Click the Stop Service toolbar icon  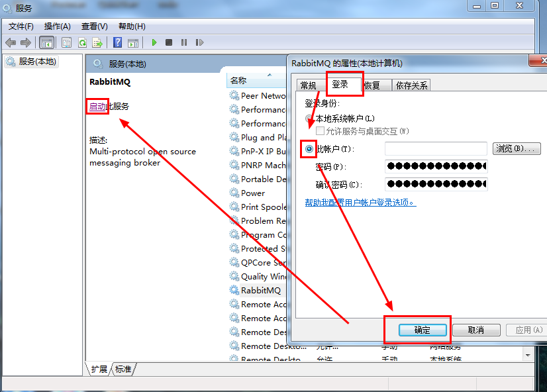point(169,42)
